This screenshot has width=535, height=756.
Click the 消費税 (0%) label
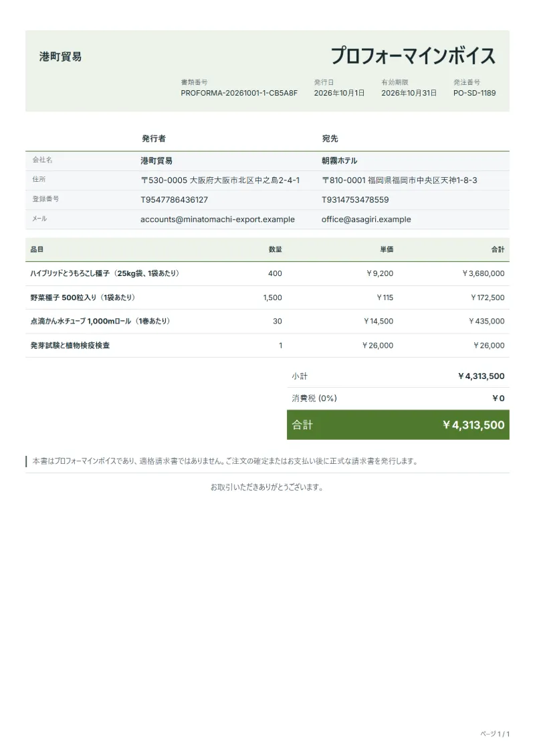(314, 399)
